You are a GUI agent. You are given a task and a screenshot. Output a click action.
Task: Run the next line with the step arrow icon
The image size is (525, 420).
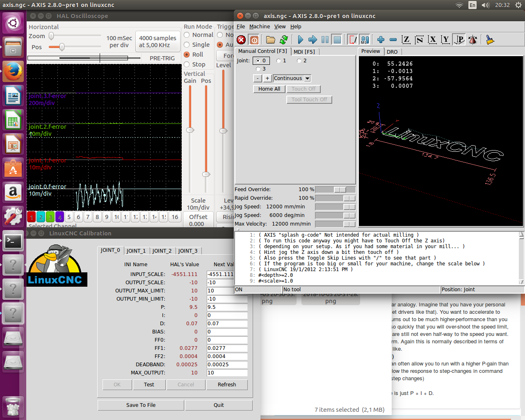[313, 40]
